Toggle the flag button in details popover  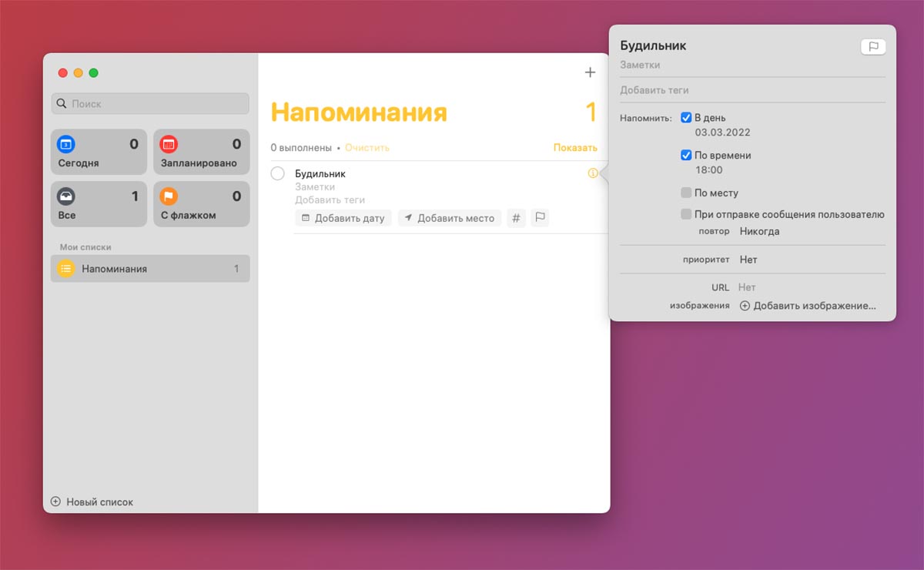(x=873, y=46)
